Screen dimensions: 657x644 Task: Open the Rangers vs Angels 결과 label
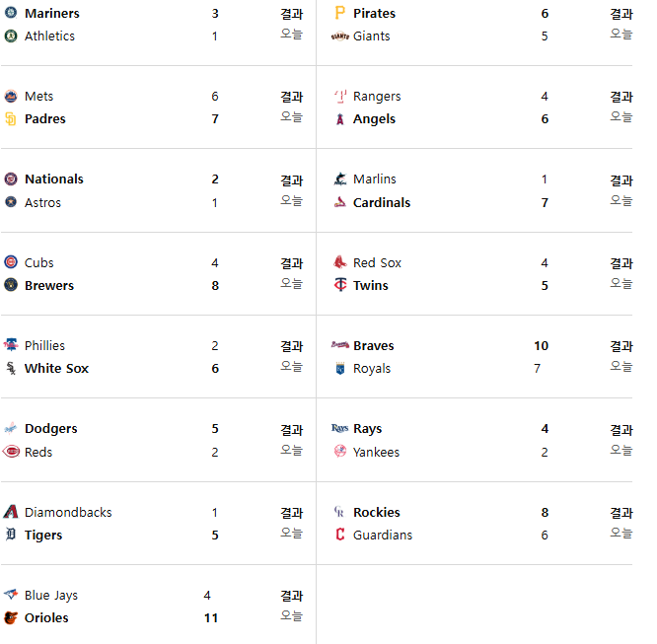(x=620, y=97)
